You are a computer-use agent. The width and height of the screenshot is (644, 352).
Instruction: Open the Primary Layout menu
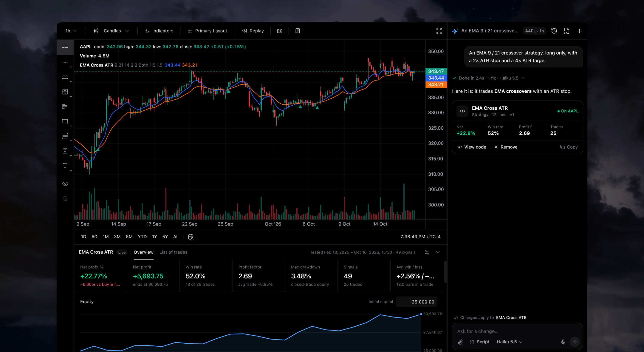[208, 31]
